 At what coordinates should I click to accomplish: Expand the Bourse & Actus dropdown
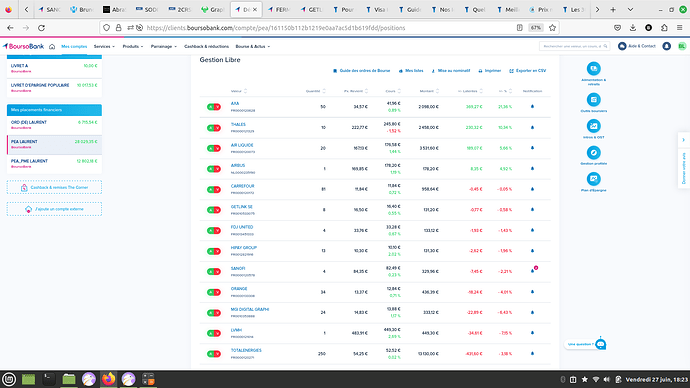click(x=253, y=46)
